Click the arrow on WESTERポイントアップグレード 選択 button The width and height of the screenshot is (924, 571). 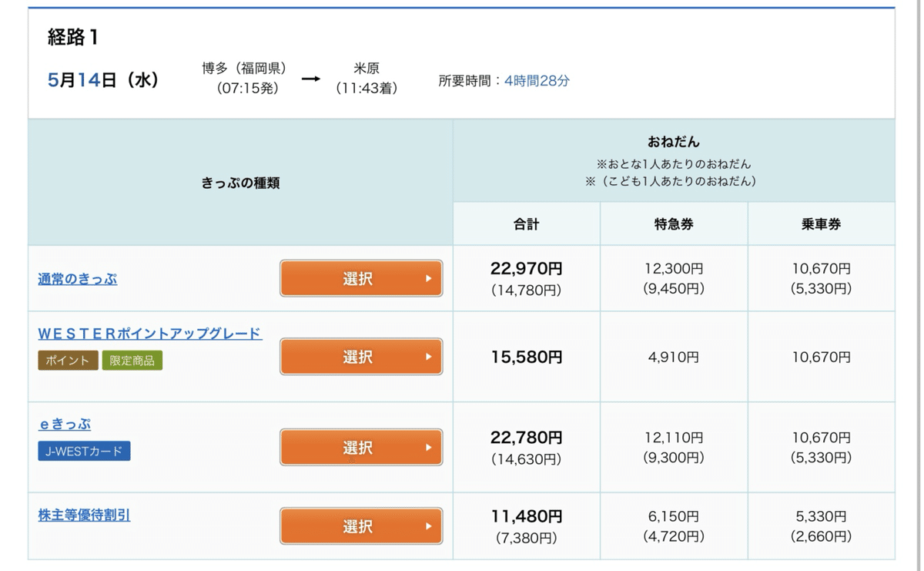point(428,357)
